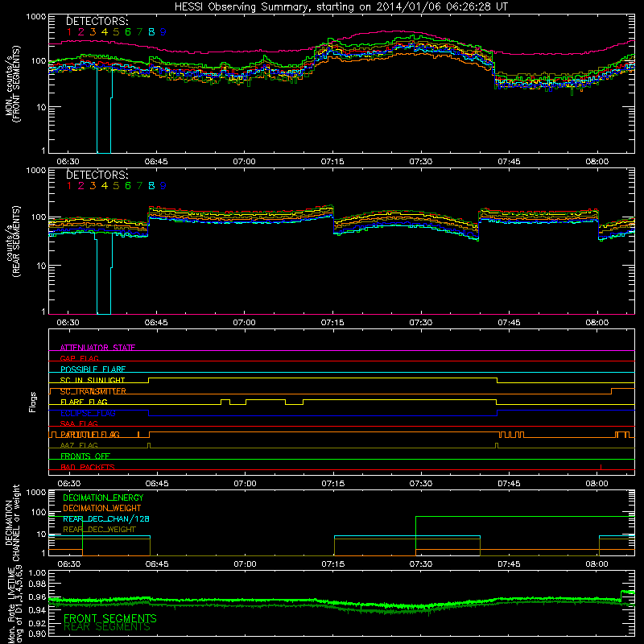Click detector 8 legend number in front segments plot
644x644 pixels.
(151, 32)
